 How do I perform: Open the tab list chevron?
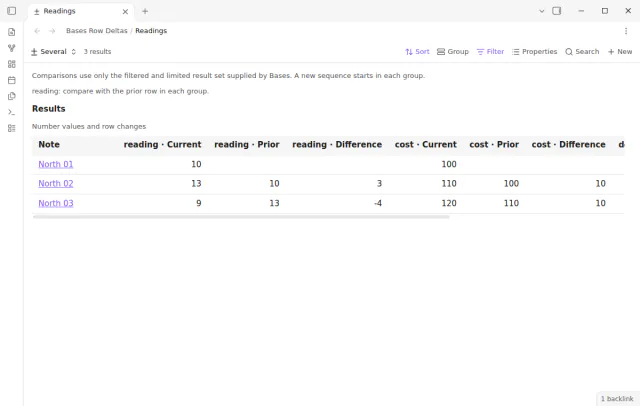click(542, 11)
